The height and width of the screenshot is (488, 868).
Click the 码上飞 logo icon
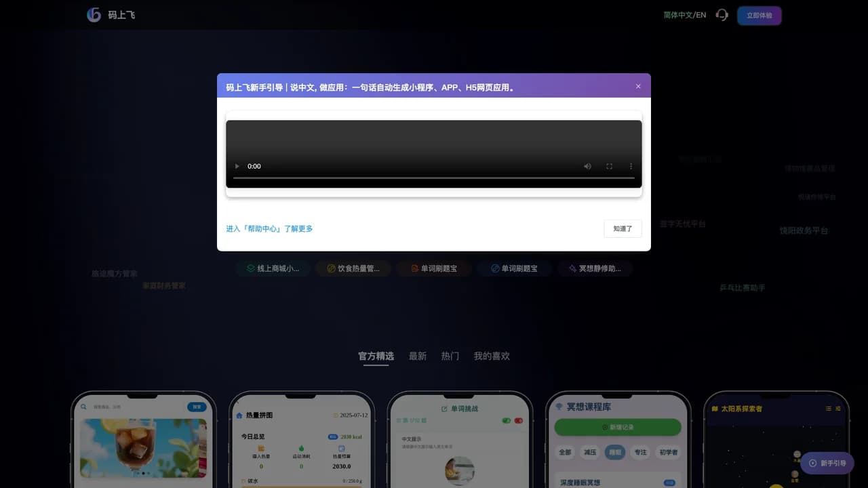click(94, 15)
